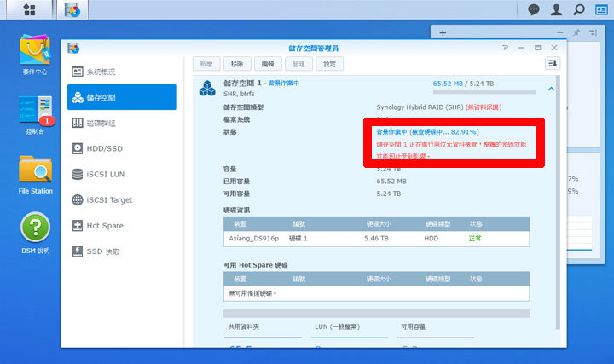
Task: Click the HDD disk type cell
Action: [x=432, y=239]
